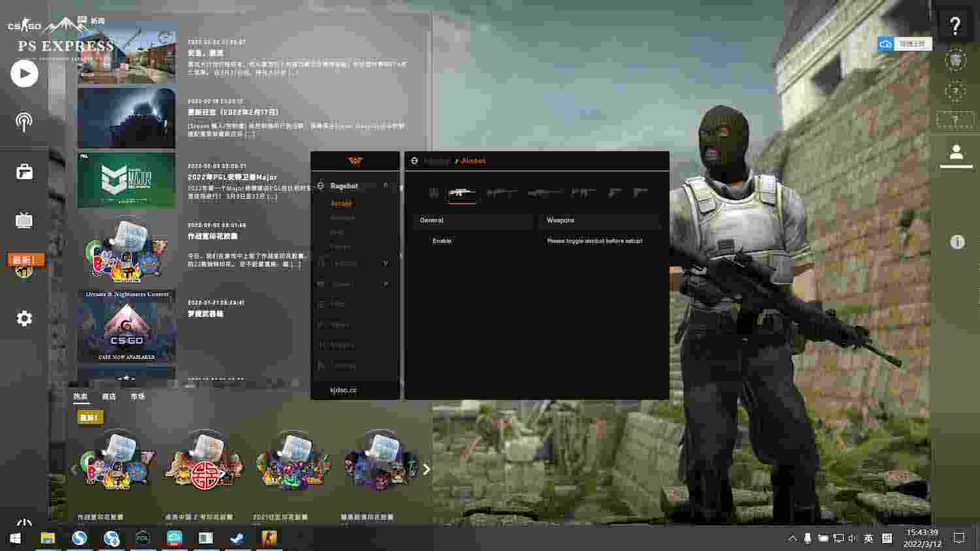Click the kjdsc.cc link in cheat menu
Viewport: 980px width, 551px height.
(x=344, y=390)
